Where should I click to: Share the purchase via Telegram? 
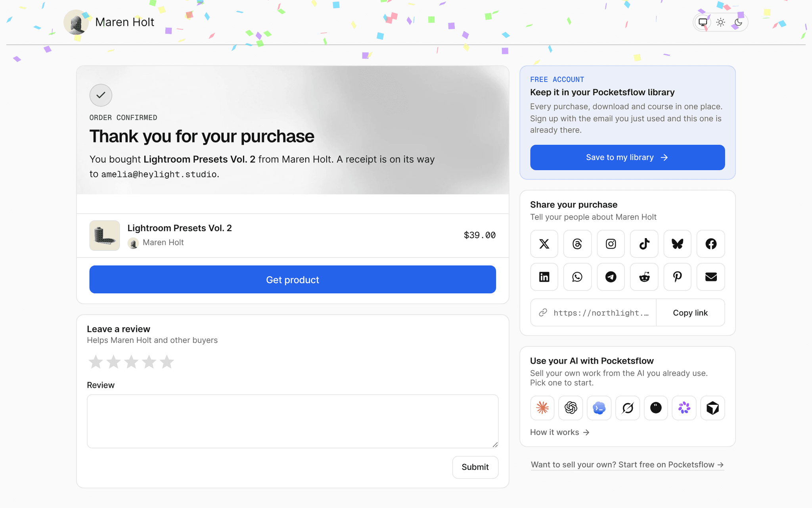click(611, 277)
